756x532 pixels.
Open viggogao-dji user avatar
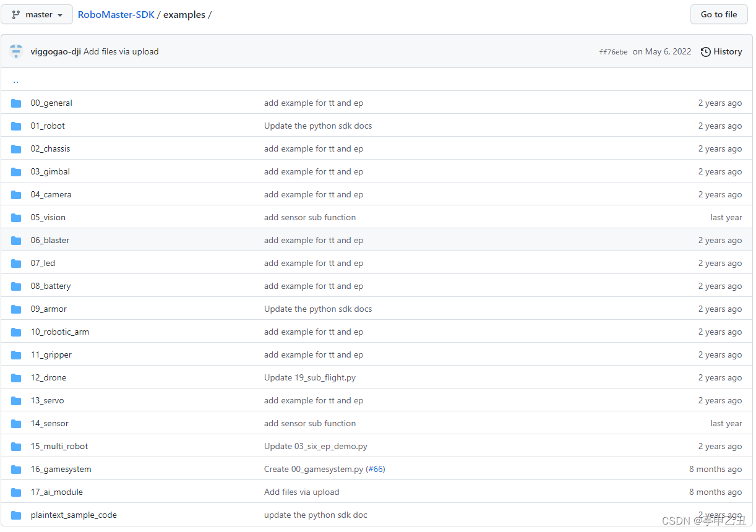pyautogui.click(x=17, y=52)
